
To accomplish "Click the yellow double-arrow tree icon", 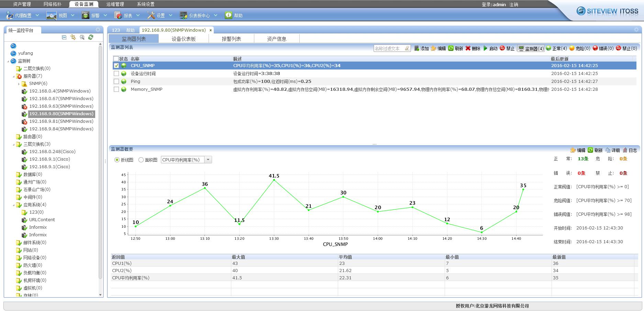I will (73, 37).
